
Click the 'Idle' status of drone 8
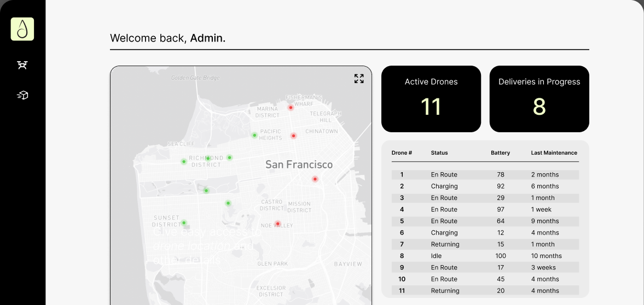click(x=436, y=256)
